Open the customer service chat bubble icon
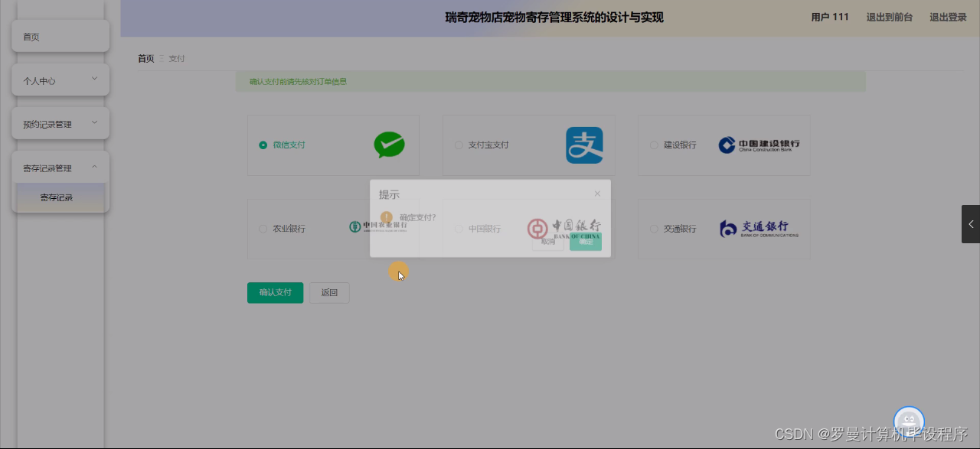 click(x=909, y=421)
